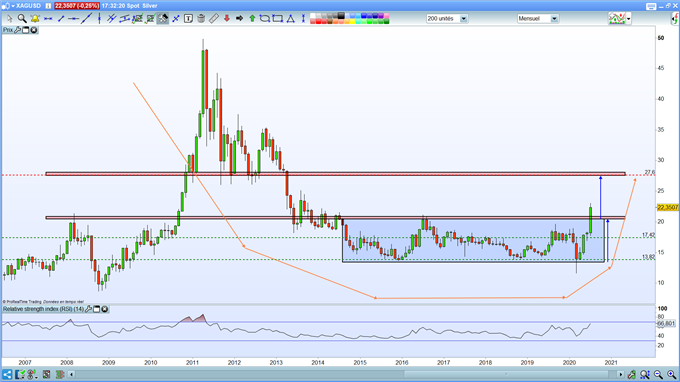This screenshot has width=680, height=382.
Task: Pick the yellow color swatch
Action: point(353,21)
